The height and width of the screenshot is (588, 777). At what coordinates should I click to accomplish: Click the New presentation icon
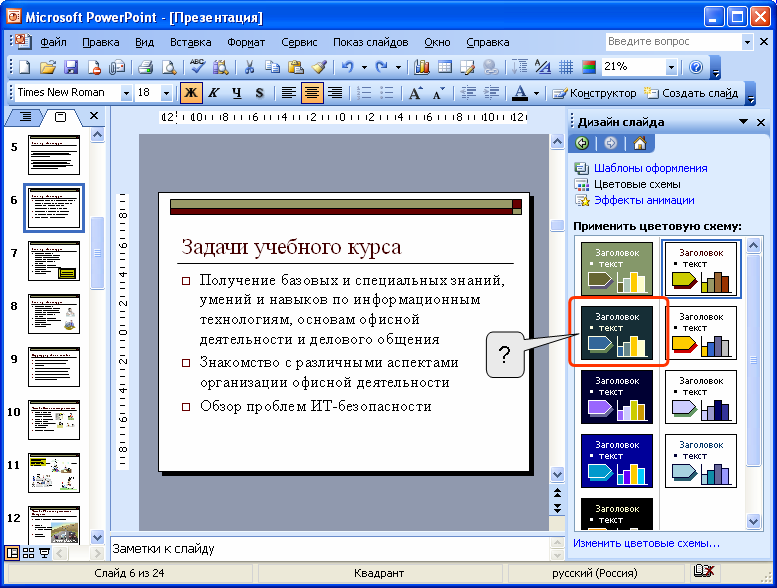click(24, 67)
